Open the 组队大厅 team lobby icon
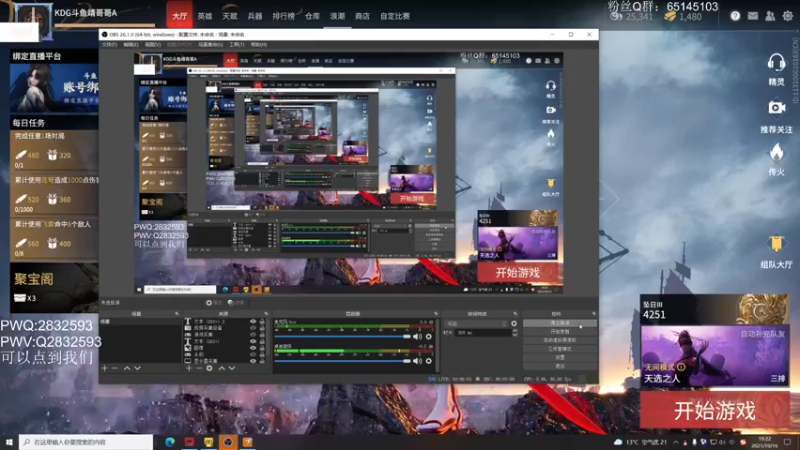Image resolution: width=800 pixels, height=450 pixels. click(776, 244)
